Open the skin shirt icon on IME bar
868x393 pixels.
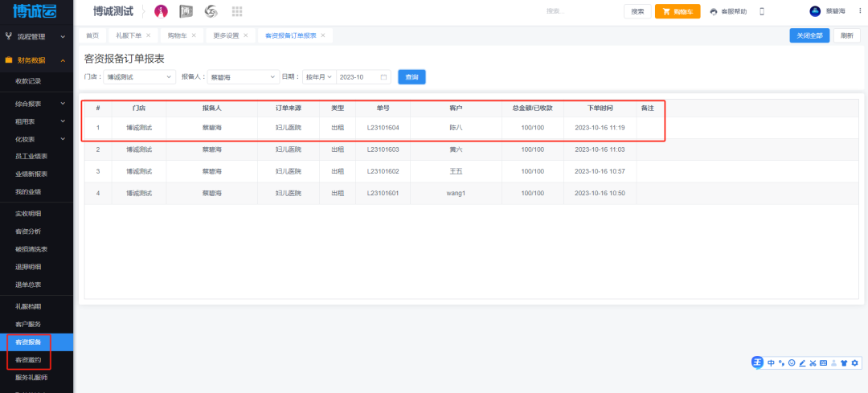(844, 363)
